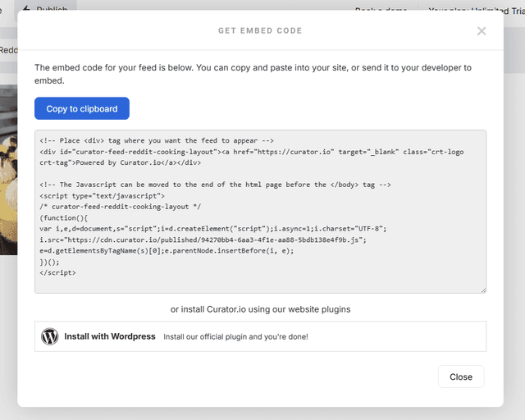Click the 'Place <div> tag' comment line
The height and width of the screenshot is (420, 525).
157,140
